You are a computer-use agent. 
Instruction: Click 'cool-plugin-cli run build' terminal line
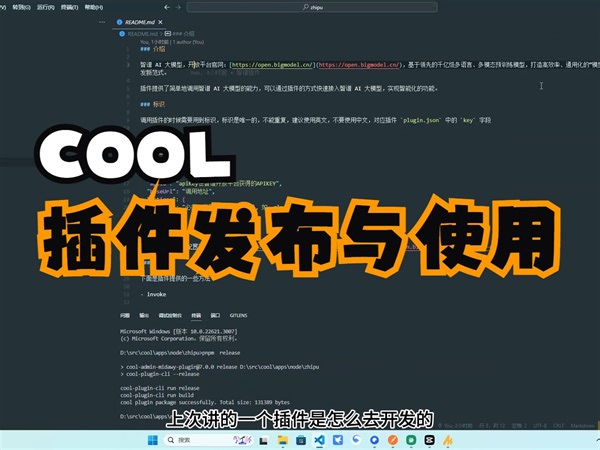pyautogui.click(x=157, y=395)
